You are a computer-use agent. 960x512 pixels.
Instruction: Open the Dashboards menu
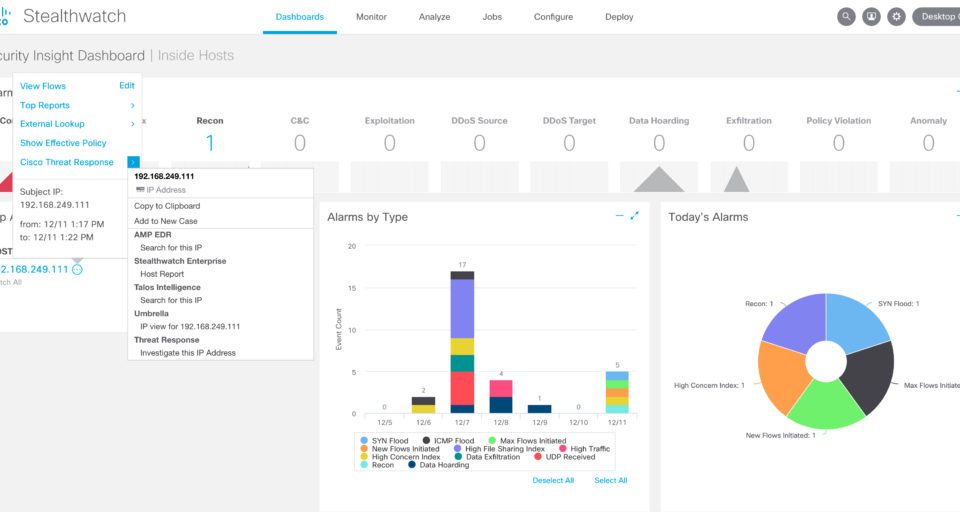pyautogui.click(x=299, y=17)
